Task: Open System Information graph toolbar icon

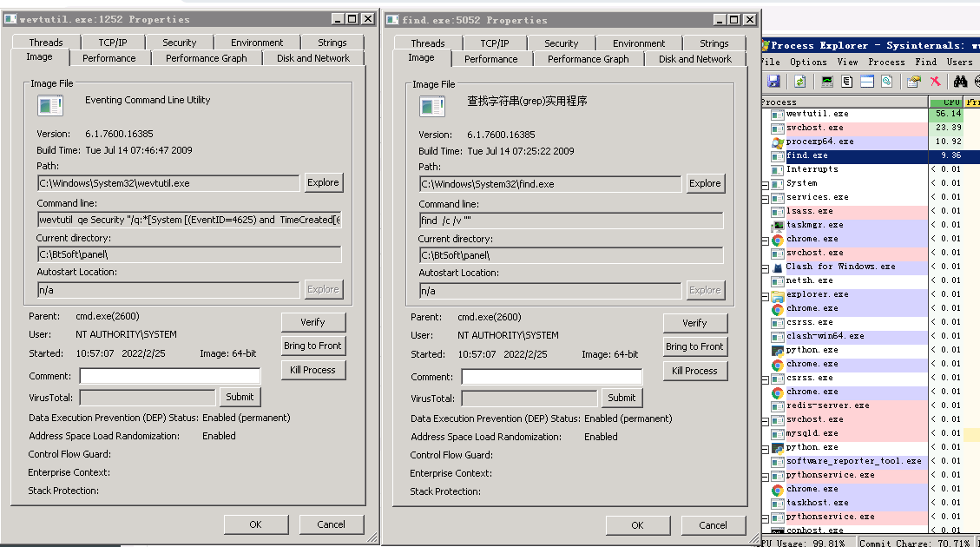Action: pos(827,82)
